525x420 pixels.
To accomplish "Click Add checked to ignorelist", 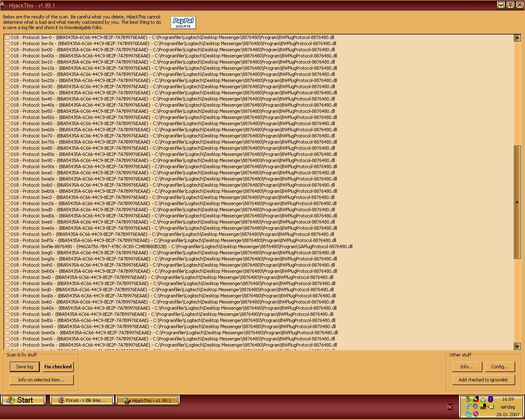I will 483,380.
